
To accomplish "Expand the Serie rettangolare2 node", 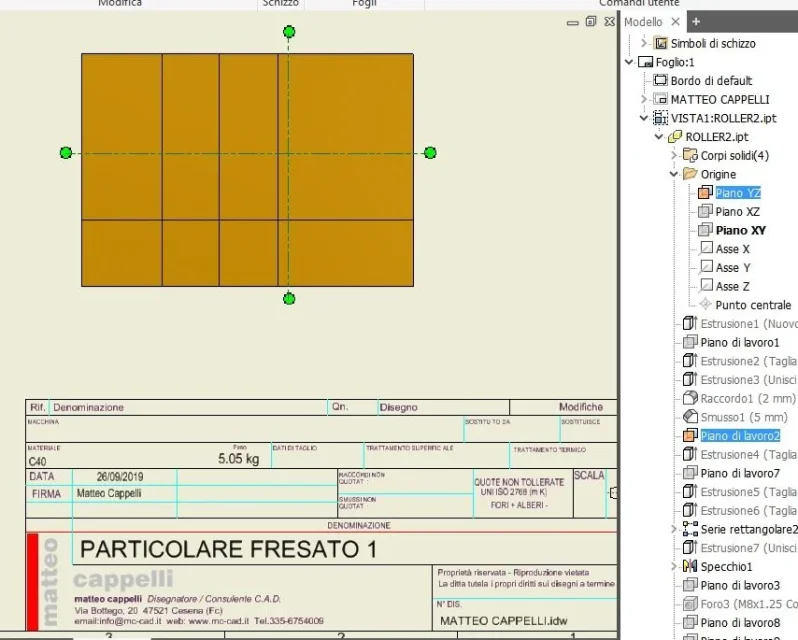I will click(x=674, y=529).
